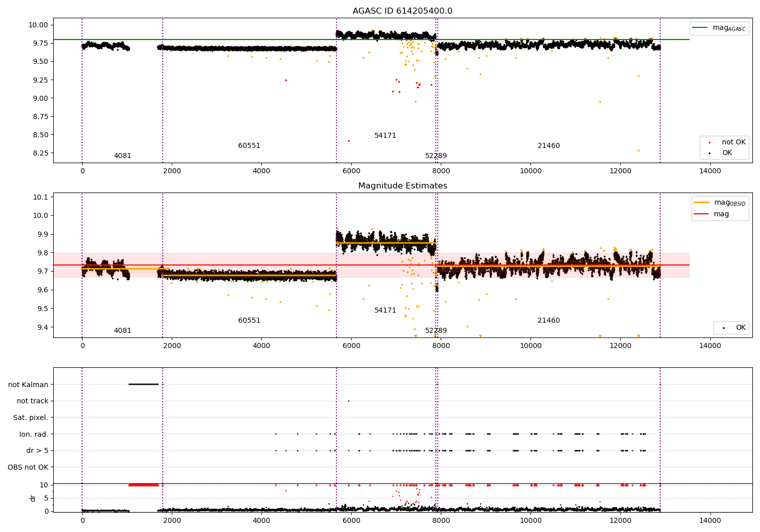The image size is (760, 532).
Task: Select the orange mag OBSID legend line
Action: [x=702, y=202]
